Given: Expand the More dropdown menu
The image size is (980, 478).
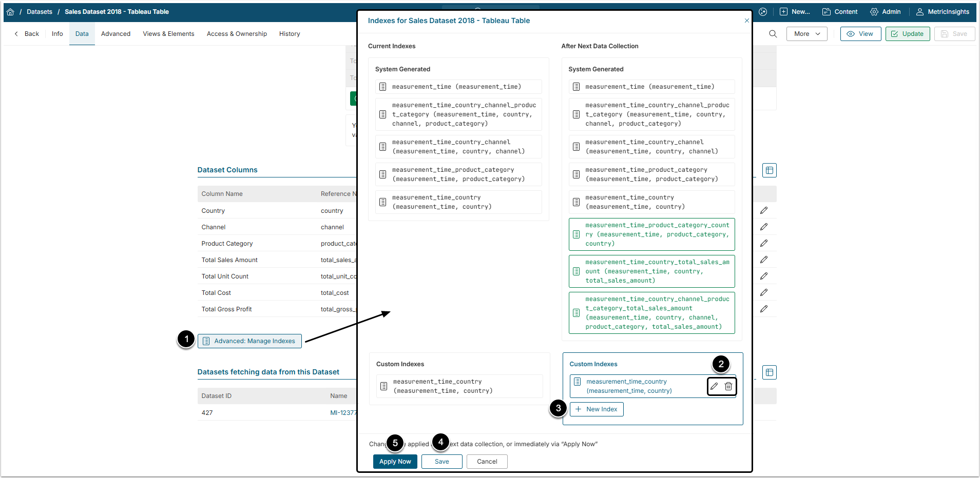Looking at the screenshot, I should 806,34.
